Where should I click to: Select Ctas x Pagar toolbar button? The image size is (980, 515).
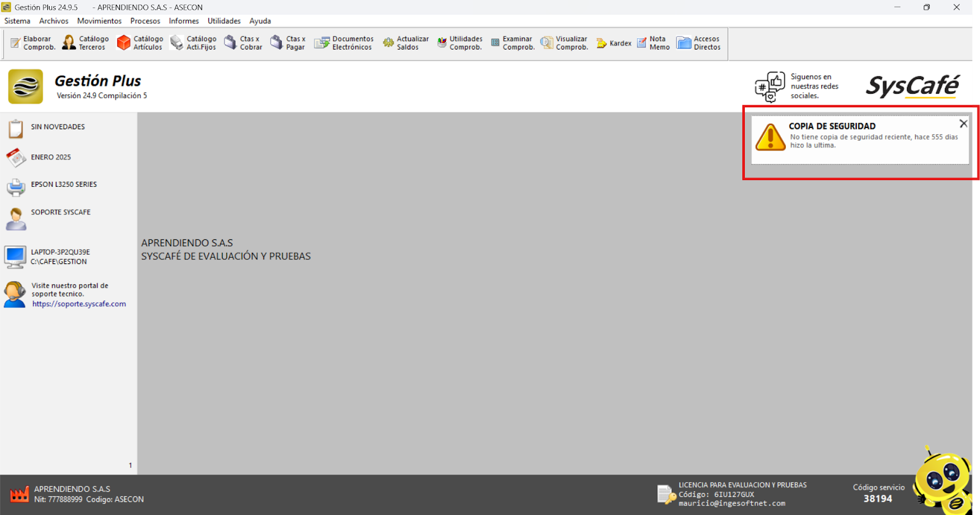[288, 43]
